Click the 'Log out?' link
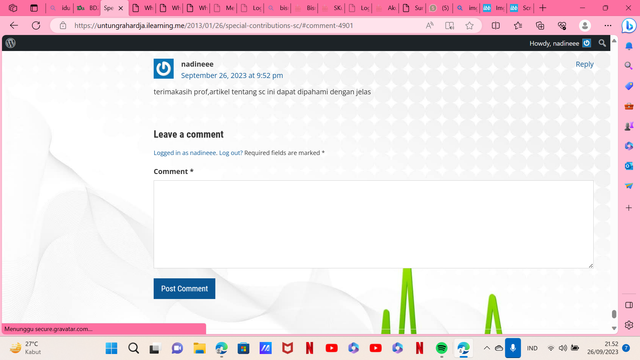The width and height of the screenshot is (640, 360). tap(231, 153)
